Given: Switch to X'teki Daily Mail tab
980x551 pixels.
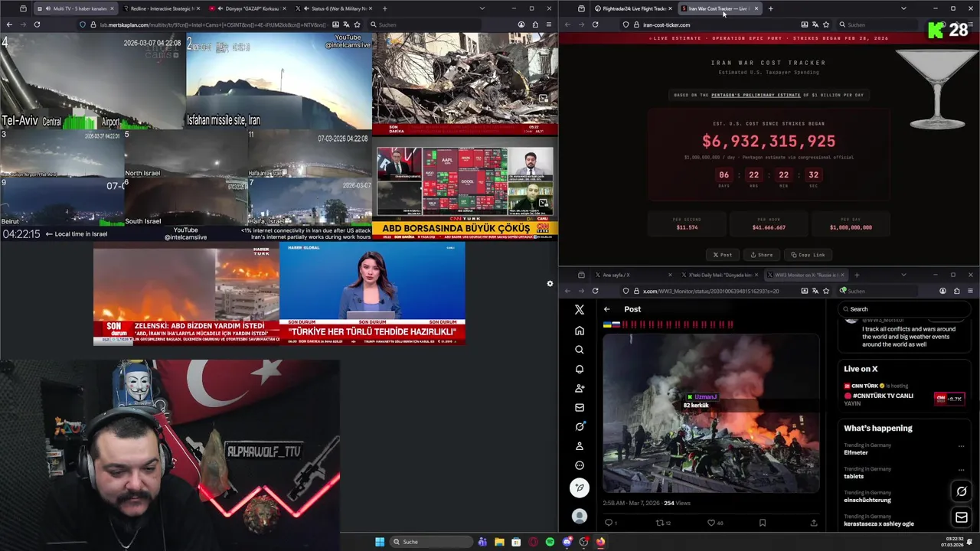Looking at the screenshot, I should tap(717, 275).
